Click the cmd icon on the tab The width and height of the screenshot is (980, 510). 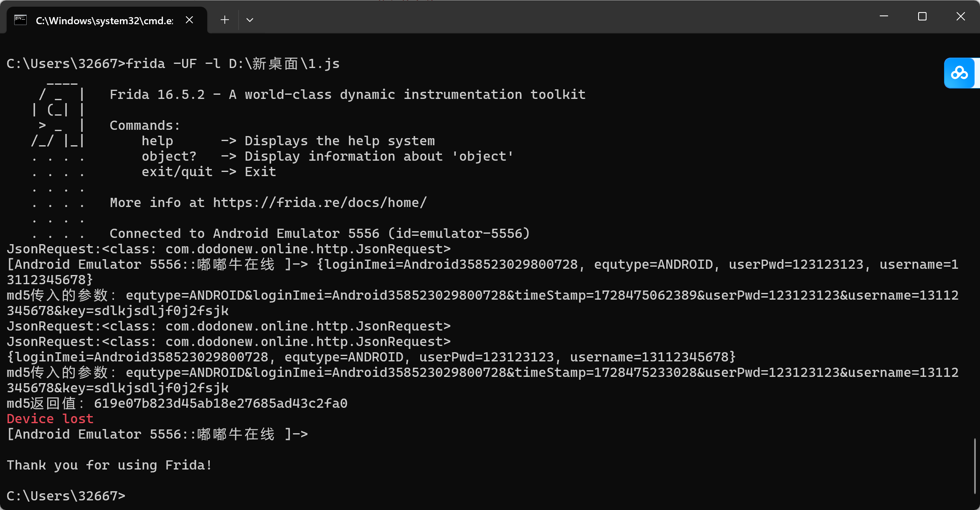tap(20, 20)
